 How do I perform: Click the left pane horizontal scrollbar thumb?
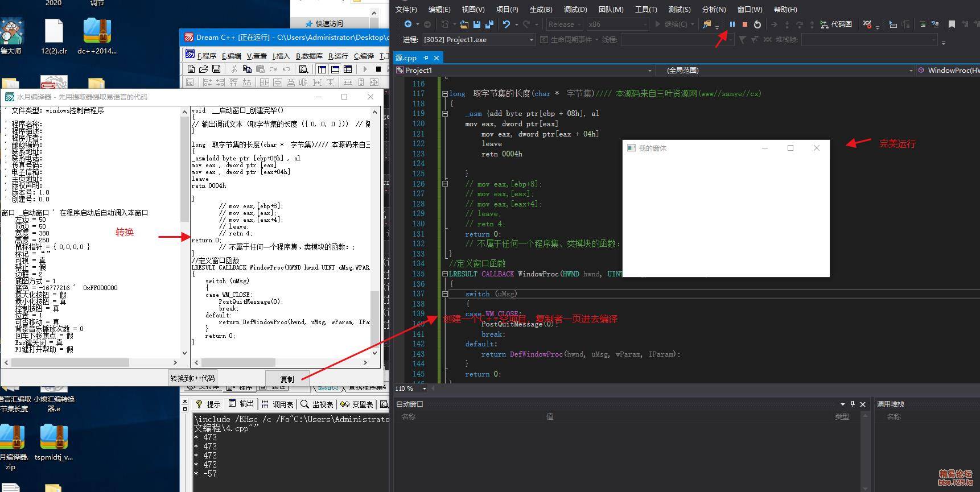click(70, 362)
